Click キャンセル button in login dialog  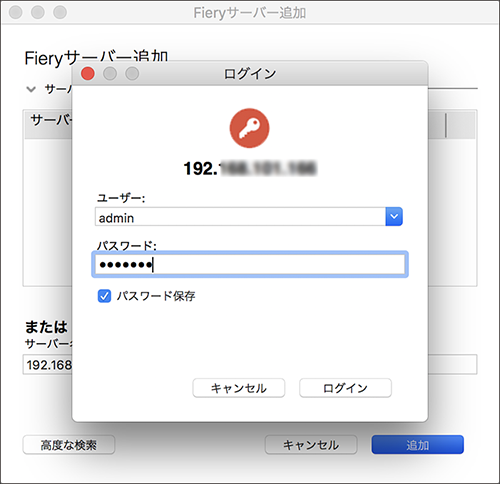(x=239, y=388)
